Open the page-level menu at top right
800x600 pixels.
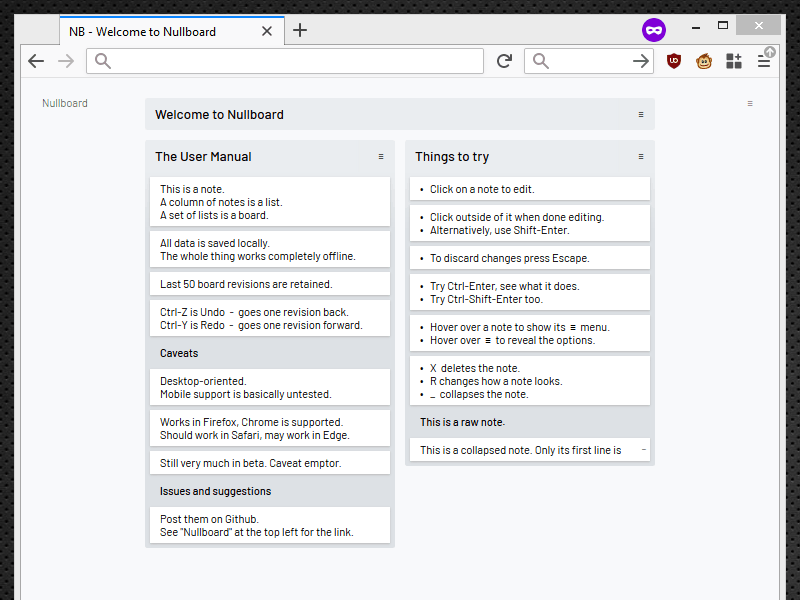tap(750, 104)
